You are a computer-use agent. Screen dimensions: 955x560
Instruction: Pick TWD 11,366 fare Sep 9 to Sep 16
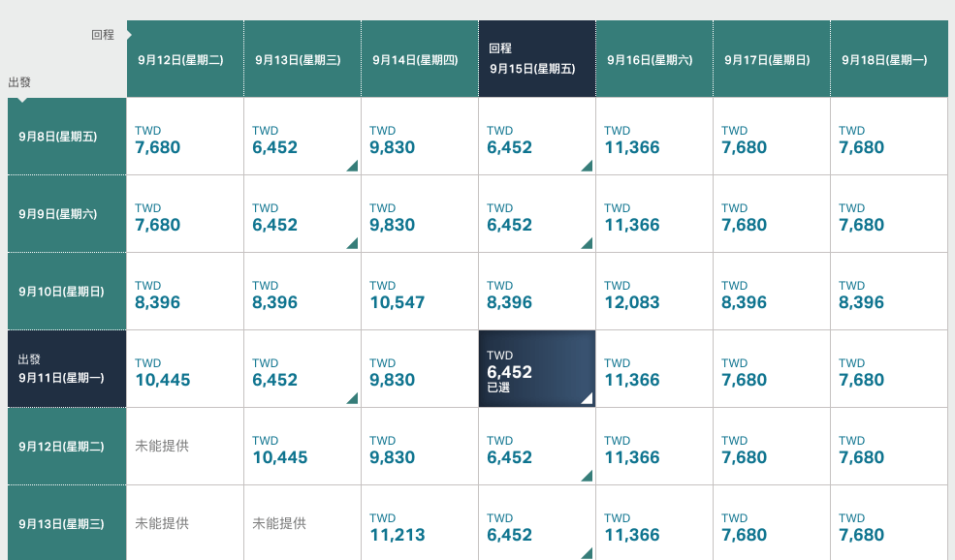point(654,214)
